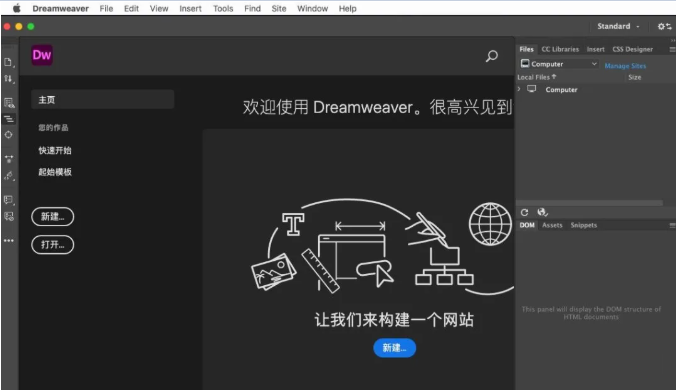
Task: Click the 打开... button
Action: [53, 245]
